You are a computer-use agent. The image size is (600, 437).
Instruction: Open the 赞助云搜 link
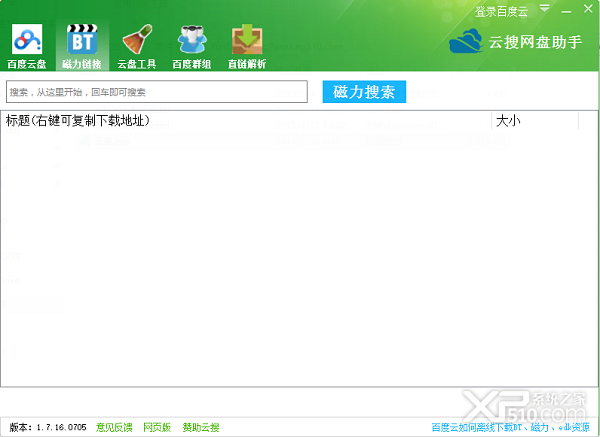point(201,427)
